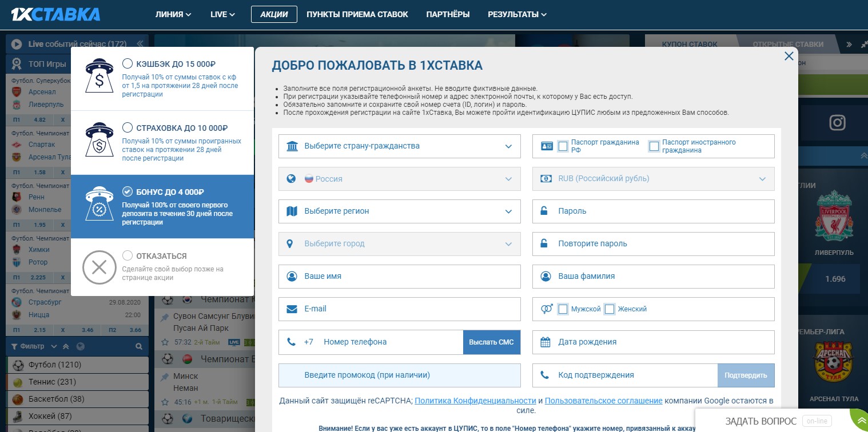Open ПУНКТЫ ПРИЕМА СТАВОК menu item
This screenshot has width=868, height=432.
(357, 14)
